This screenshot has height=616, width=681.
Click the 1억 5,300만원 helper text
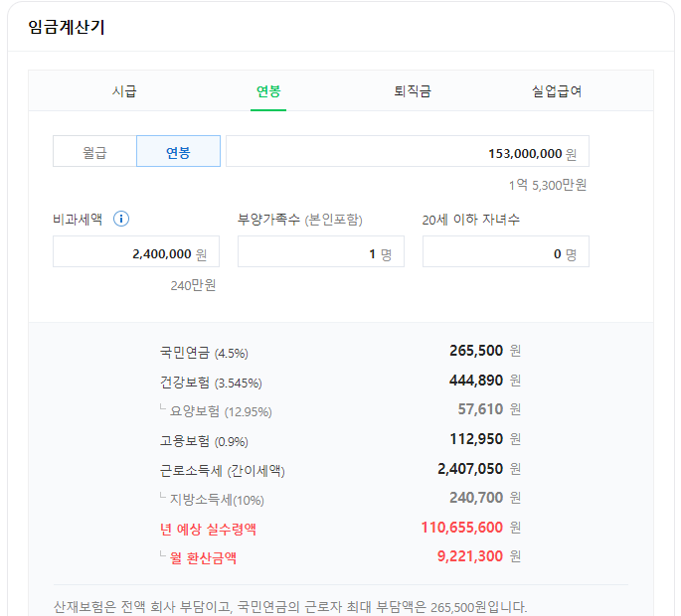click(x=548, y=186)
